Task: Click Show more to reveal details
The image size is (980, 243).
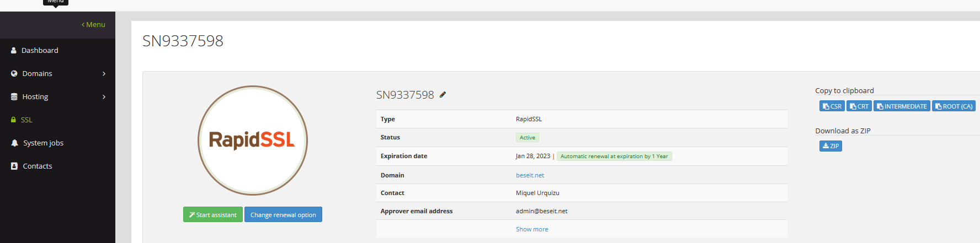Action: (532, 229)
